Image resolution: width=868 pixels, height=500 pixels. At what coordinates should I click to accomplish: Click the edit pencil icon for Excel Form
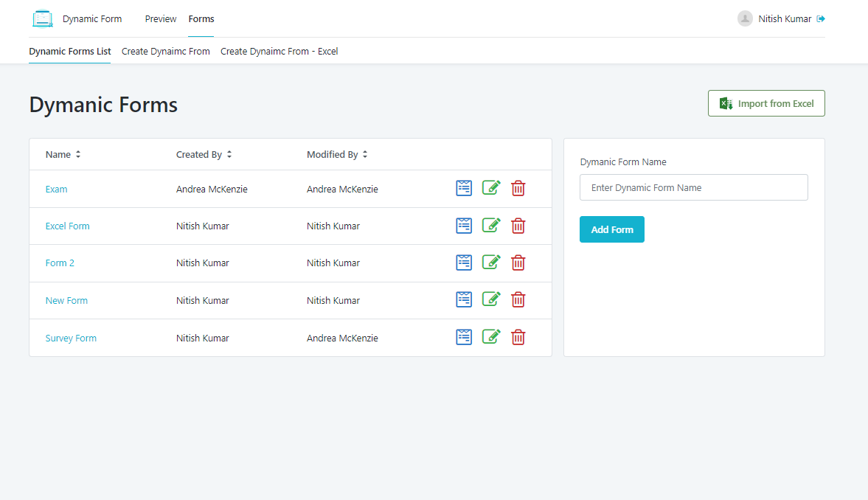491,225
